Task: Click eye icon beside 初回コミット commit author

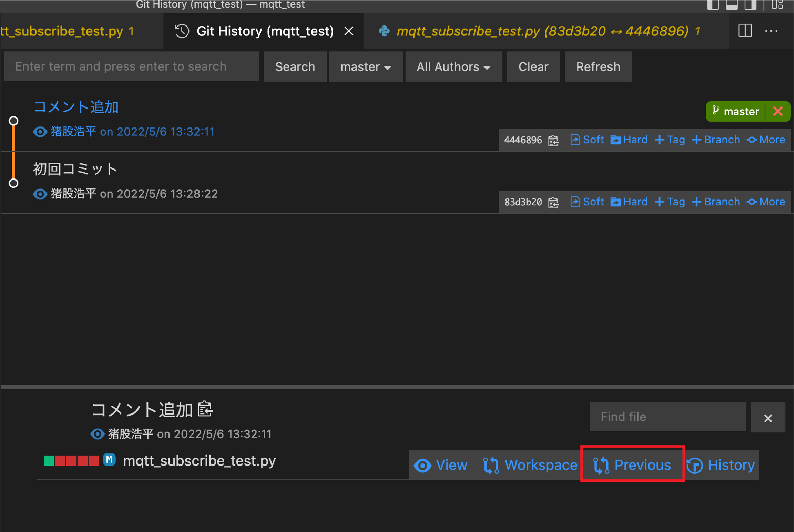Action: coord(40,194)
